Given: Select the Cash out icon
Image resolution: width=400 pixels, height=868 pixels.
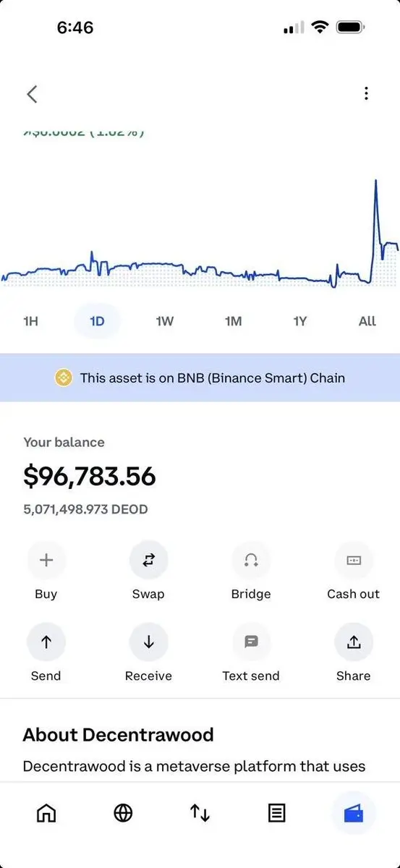Looking at the screenshot, I should point(354,560).
